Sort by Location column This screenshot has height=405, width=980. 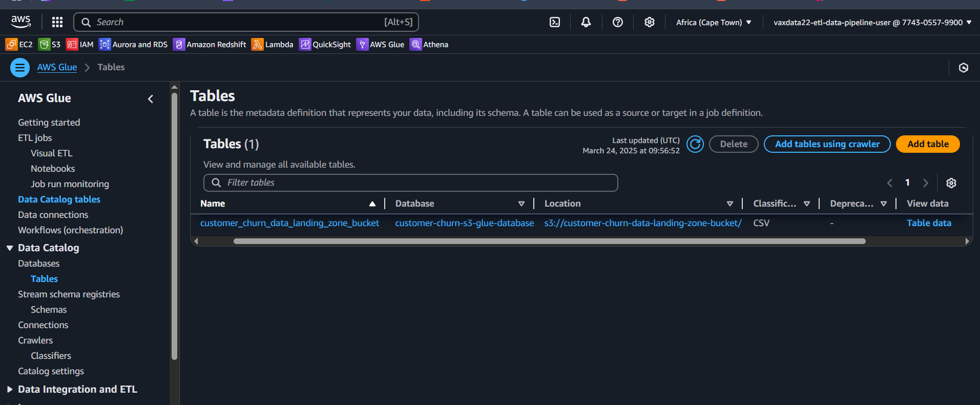pyautogui.click(x=730, y=204)
